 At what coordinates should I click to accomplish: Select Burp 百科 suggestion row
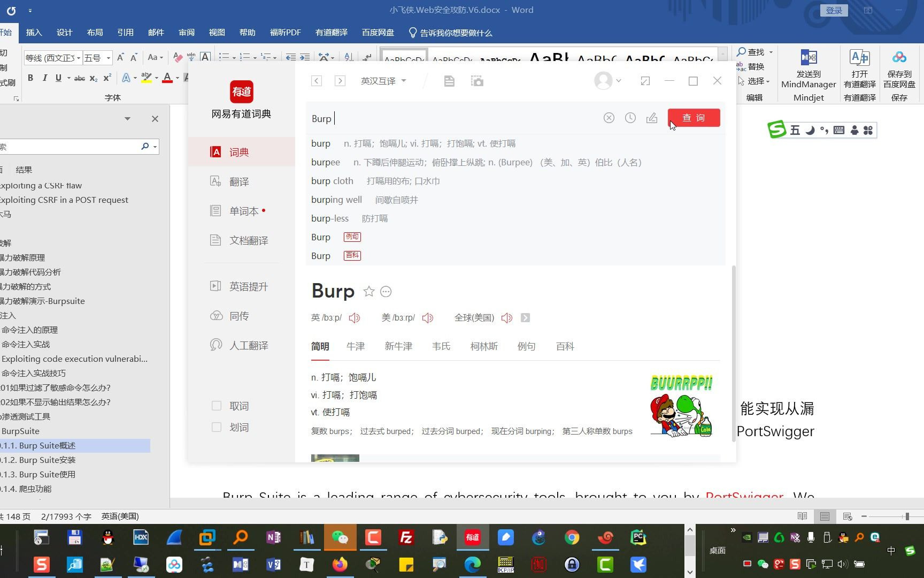click(515, 256)
